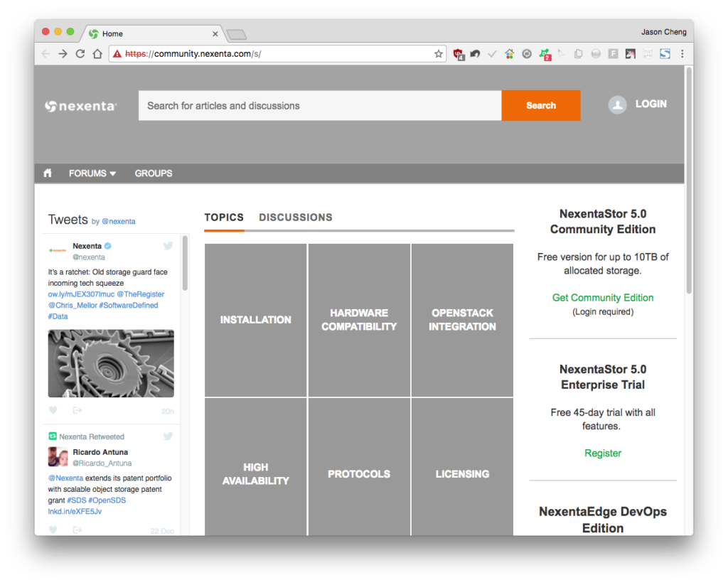Open the LICENSING topic tile

click(x=462, y=467)
